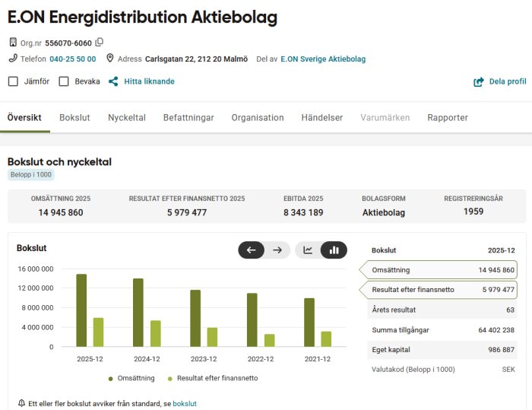Click the Hitta liknande share icon

tap(113, 81)
